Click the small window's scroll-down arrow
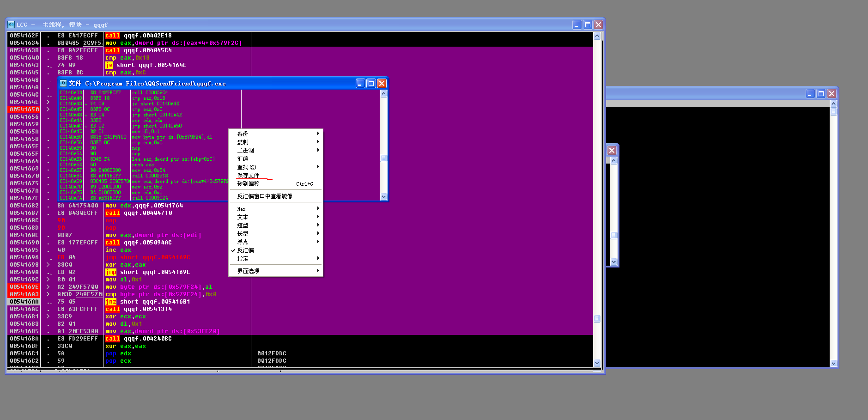Image resolution: width=868 pixels, height=420 pixels. coord(613,262)
